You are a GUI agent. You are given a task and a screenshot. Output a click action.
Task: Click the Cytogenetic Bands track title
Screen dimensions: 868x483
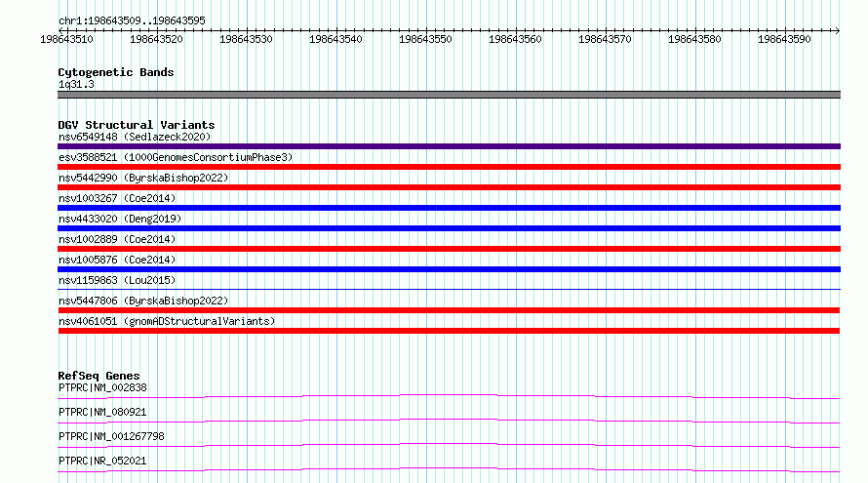click(116, 72)
